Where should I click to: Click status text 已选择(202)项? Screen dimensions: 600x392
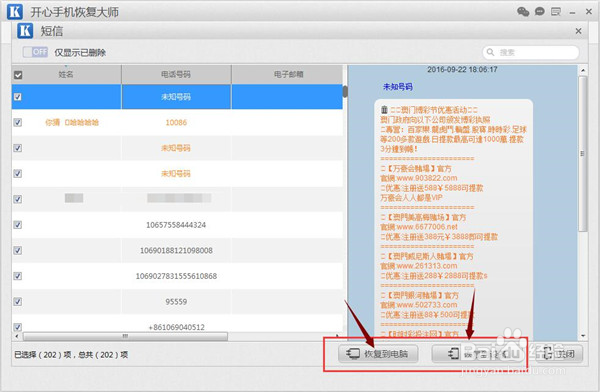pyautogui.click(x=42, y=355)
